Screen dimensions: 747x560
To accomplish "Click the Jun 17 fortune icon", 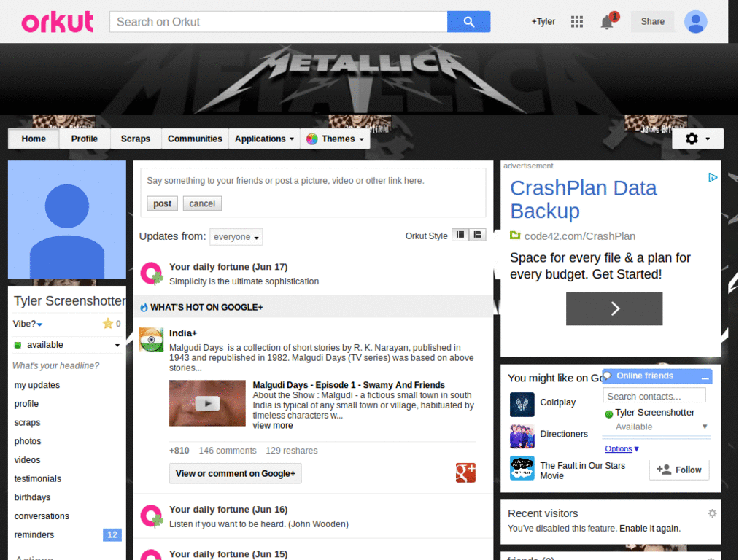I will pyautogui.click(x=152, y=274).
